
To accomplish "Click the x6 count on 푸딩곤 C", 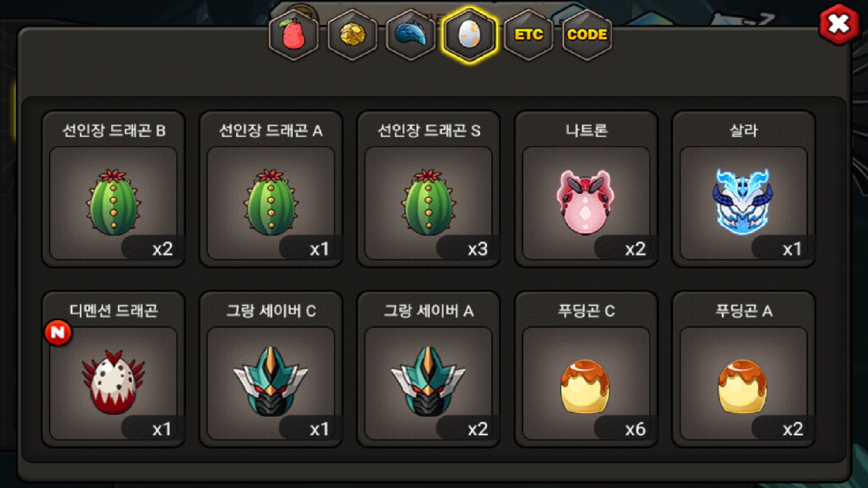I will (635, 429).
